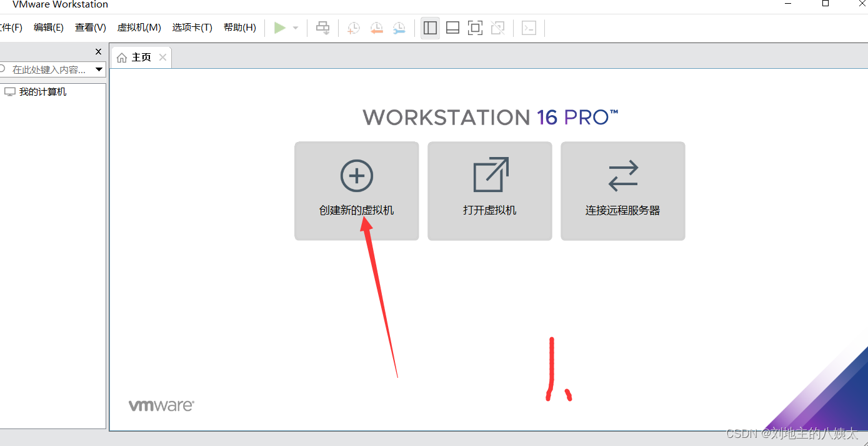
Task: Click the monitor icon beside 我的计算机
Action: pos(9,92)
